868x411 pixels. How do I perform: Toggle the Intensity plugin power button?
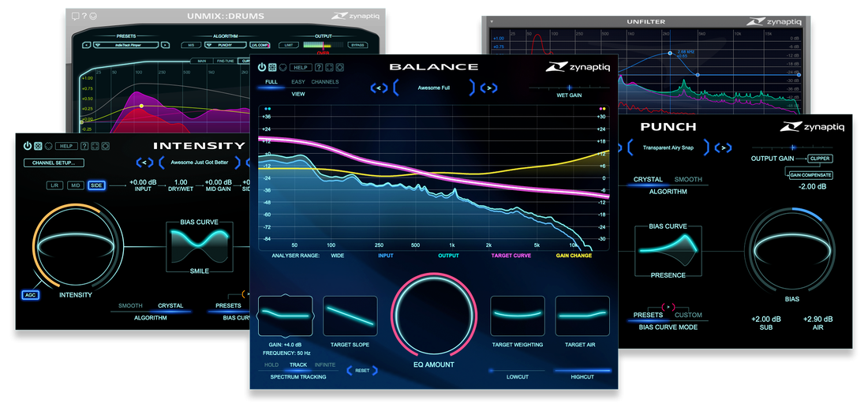point(28,146)
